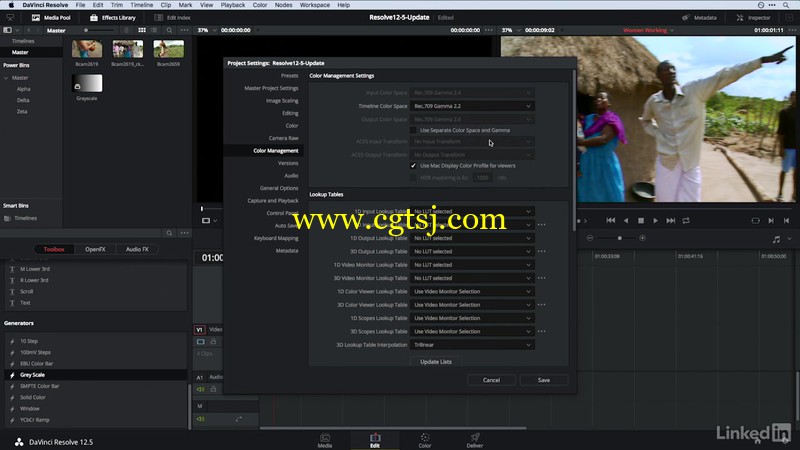Screen dimensions: 800x450
Task: Play forward in the timeline viewer
Action: tap(656, 220)
